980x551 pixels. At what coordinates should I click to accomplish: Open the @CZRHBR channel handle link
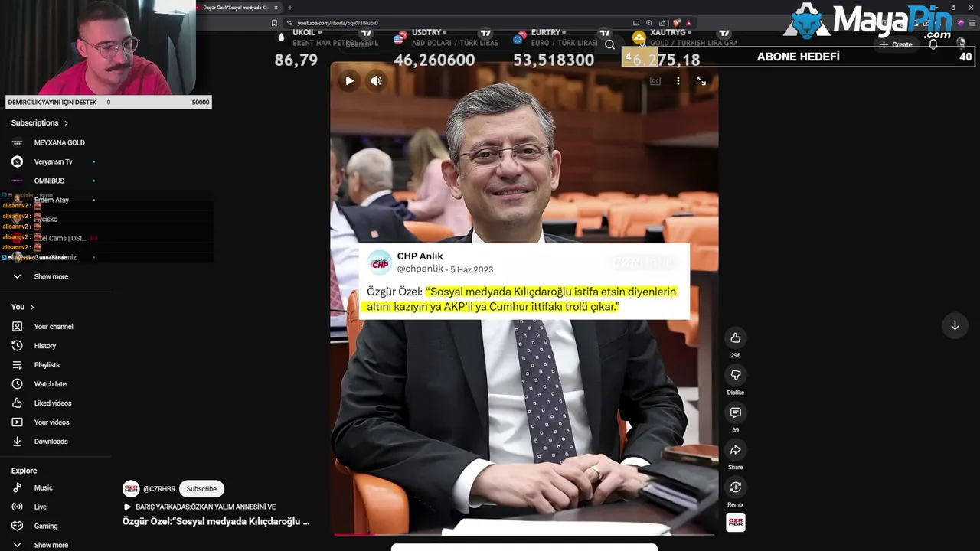159,489
